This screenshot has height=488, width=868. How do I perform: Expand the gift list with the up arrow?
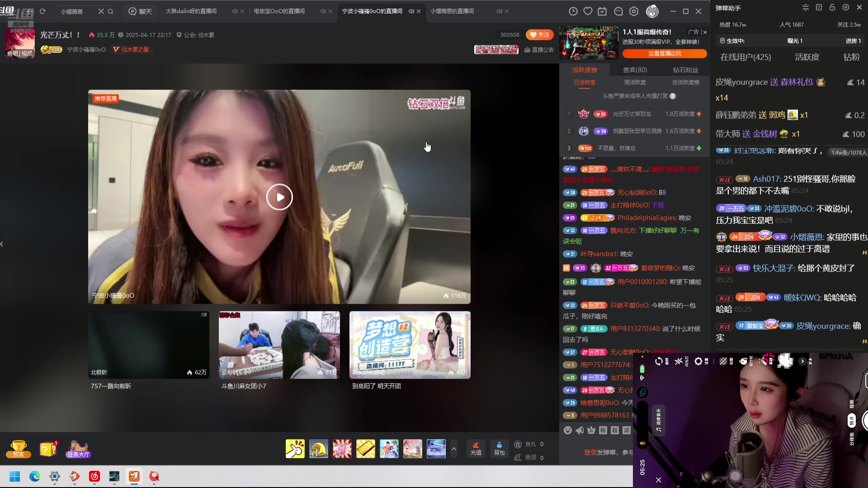click(x=454, y=449)
